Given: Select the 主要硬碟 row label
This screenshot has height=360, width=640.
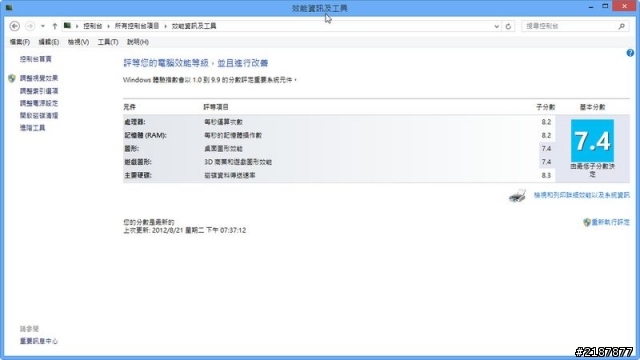Looking at the screenshot, I should [x=138, y=175].
